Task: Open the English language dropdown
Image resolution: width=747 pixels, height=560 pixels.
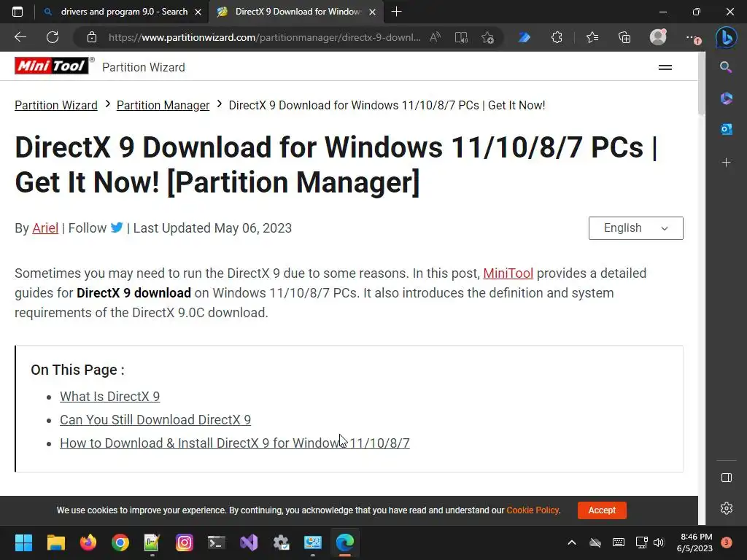Action: [x=635, y=228]
